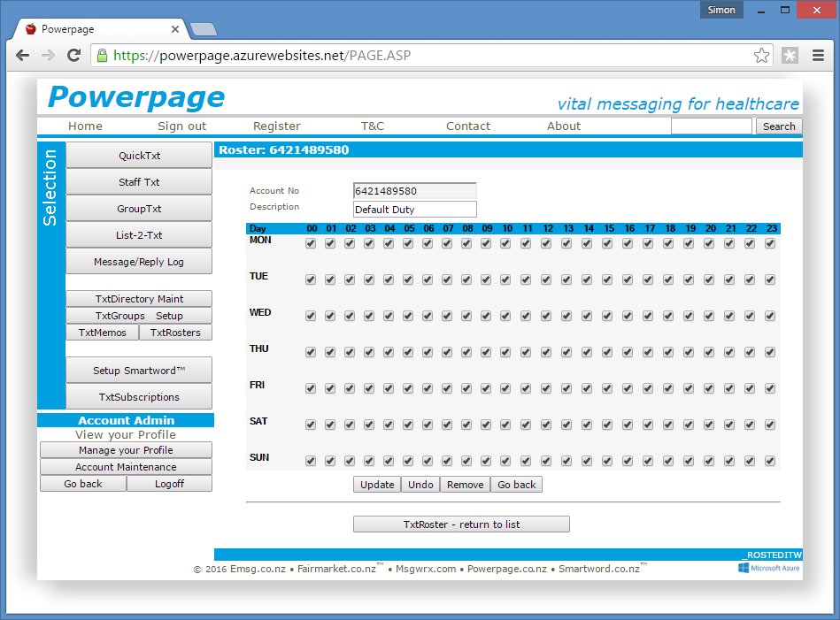Open Account Maintenance
Viewport: 840px width, 620px height.
[x=126, y=467]
